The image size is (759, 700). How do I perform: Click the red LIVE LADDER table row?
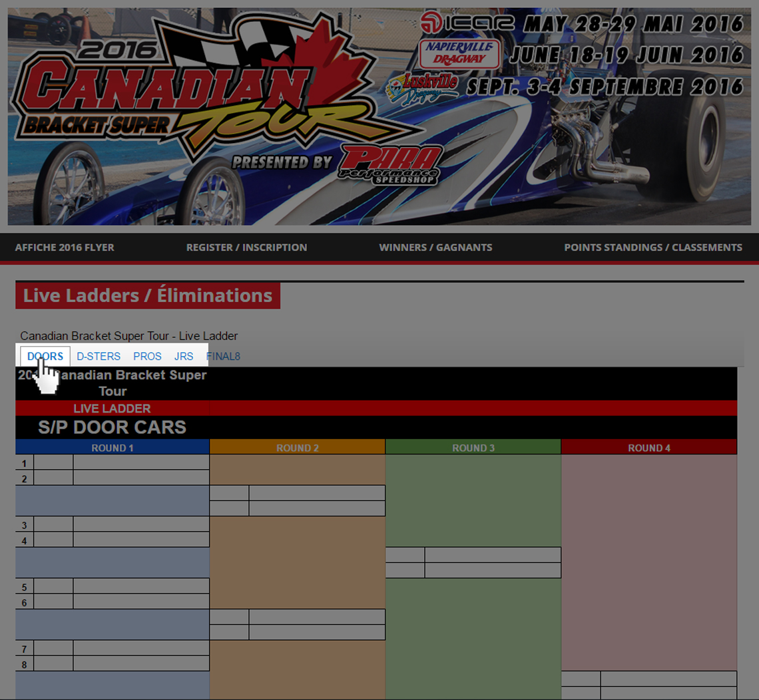[x=376, y=409]
